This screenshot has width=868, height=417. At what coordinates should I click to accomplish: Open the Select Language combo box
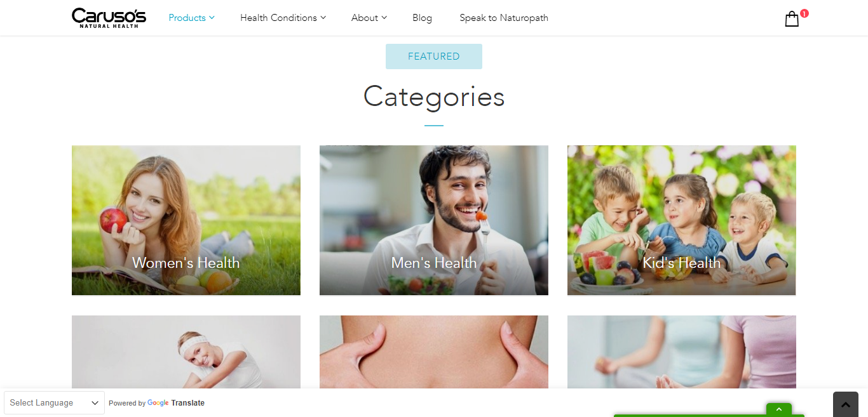[54, 403]
